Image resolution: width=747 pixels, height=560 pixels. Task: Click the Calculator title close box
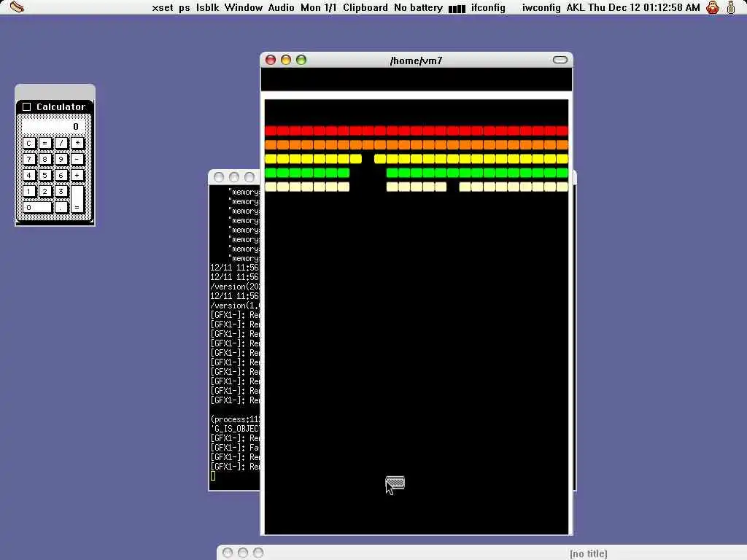(x=27, y=106)
